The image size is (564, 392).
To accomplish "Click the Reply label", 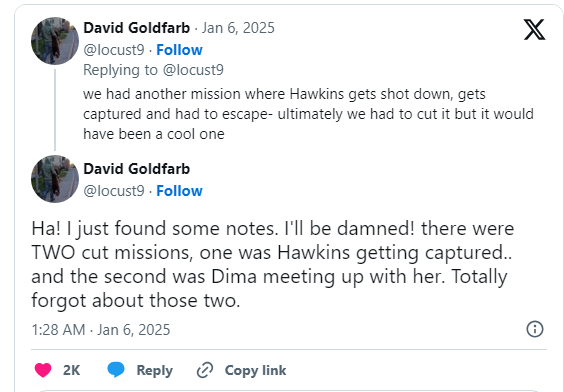I will click(154, 370).
